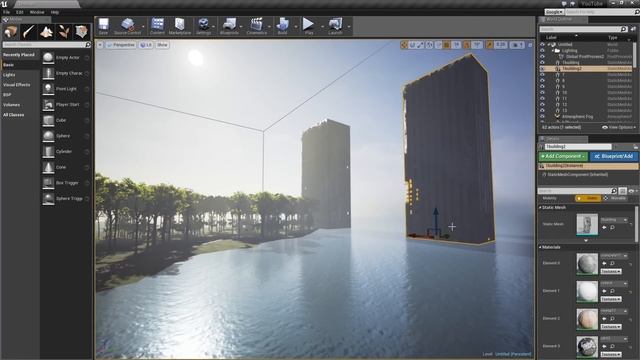Collapse the Static Mesh section
The image size is (640, 360).
pos(540,207)
